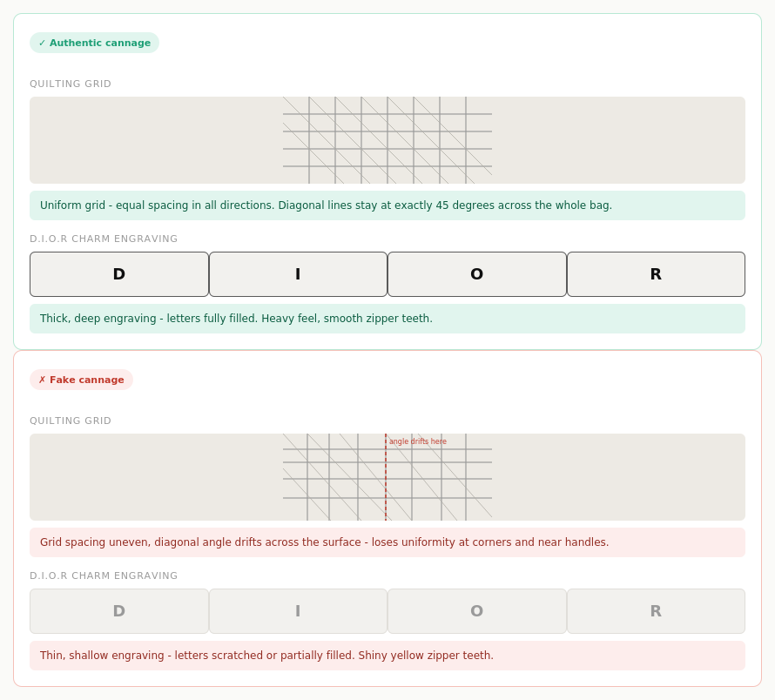Select the authentic O charm tile
The height and width of the screenshot is (700, 775).
pos(477,274)
